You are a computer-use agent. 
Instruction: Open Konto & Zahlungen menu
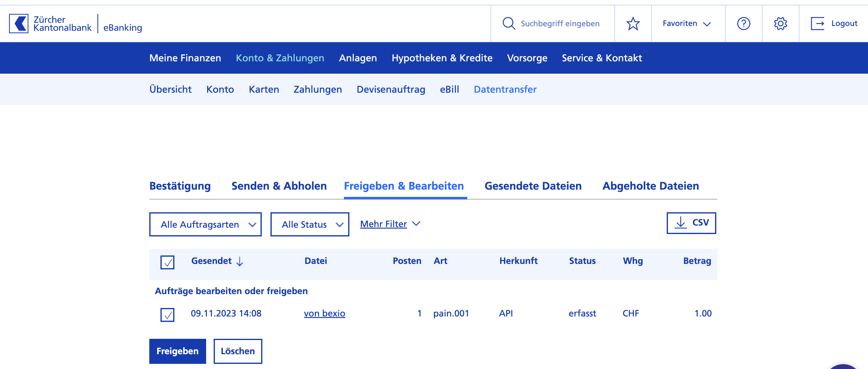click(x=280, y=58)
